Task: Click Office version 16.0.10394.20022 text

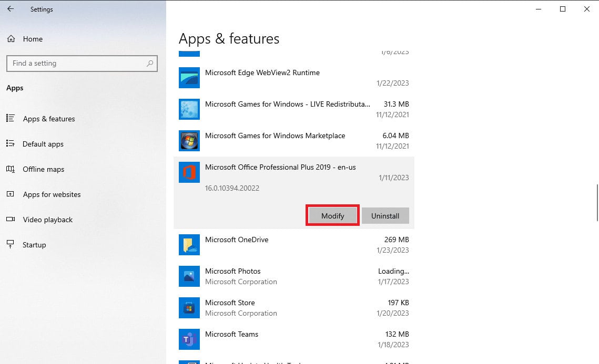Action: click(x=232, y=188)
